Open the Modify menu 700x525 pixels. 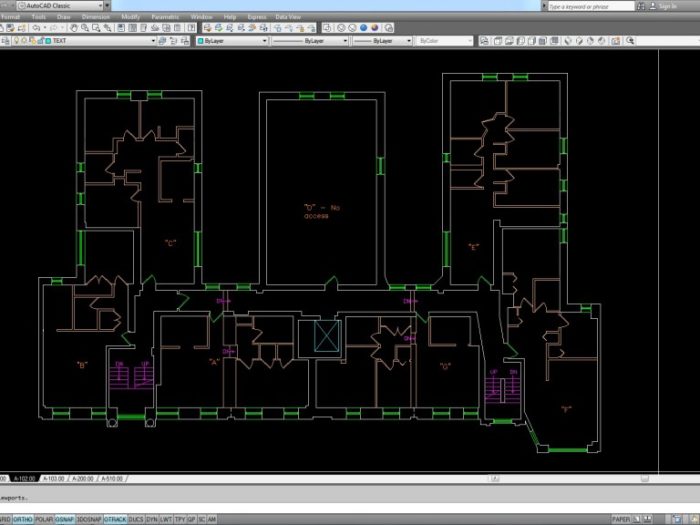click(131, 17)
